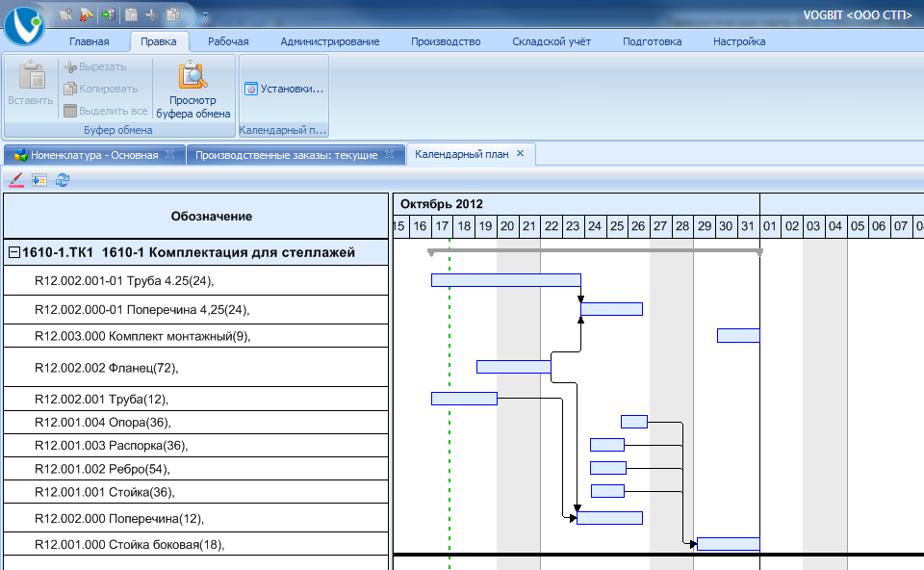
Task: Open the Подготовка ribbon tab
Action: pos(653,41)
